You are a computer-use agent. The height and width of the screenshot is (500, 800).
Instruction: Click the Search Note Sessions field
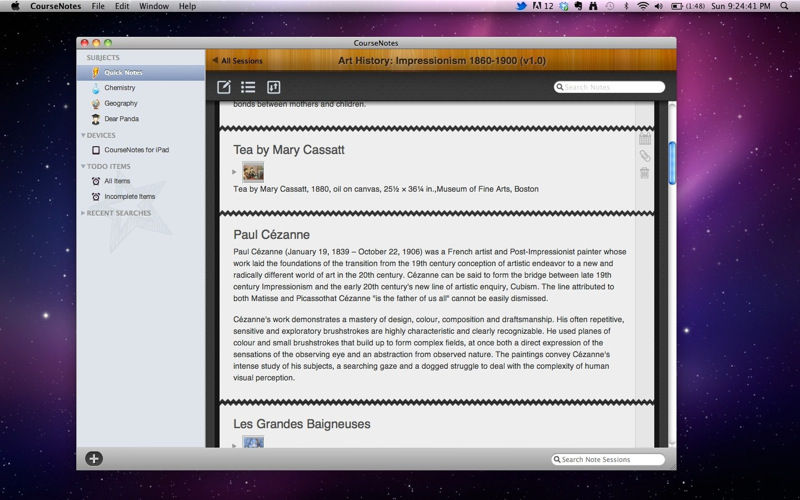coord(608,459)
